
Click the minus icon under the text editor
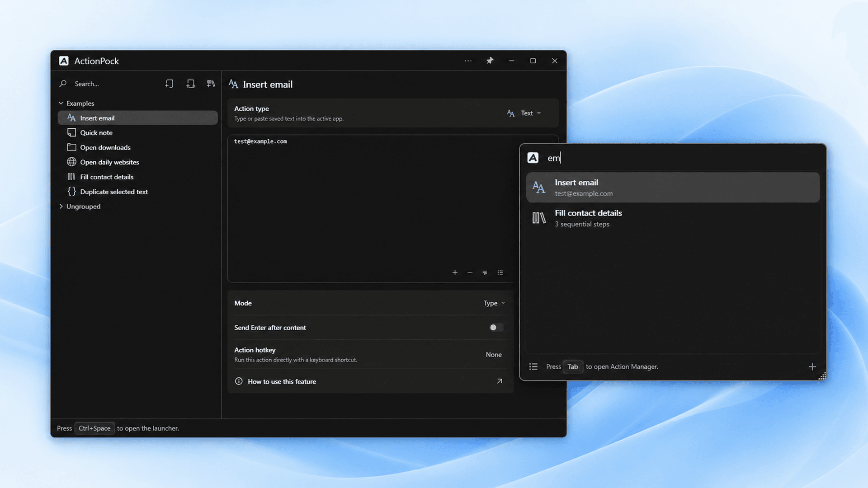click(x=470, y=272)
